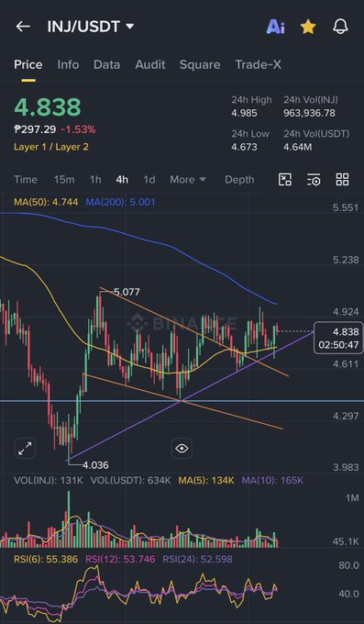364x624 pixels.
Task: Tap the MA(200): 5.001 label
Action: (120, 202)
